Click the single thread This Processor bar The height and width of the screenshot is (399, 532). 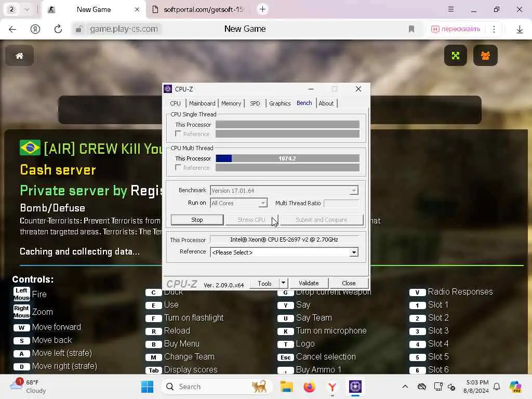tap(287, 125)
